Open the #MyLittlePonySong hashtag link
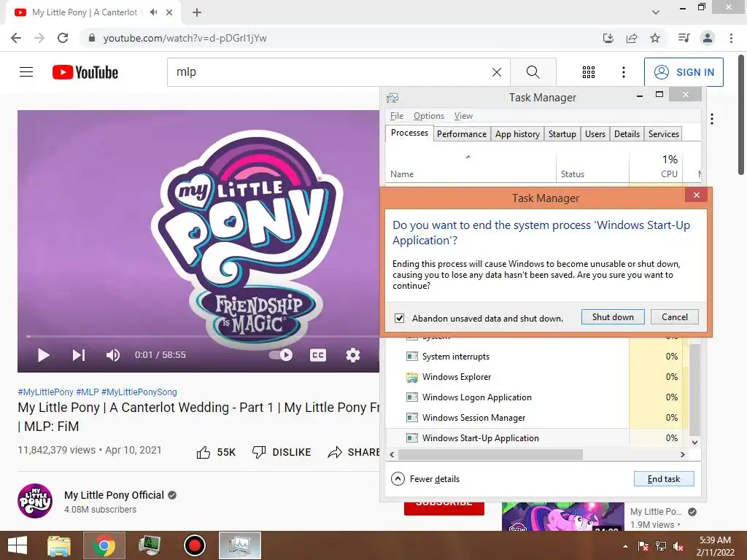Image resolution: width=747 pixels, height=560 pixels. coord(139,392)
